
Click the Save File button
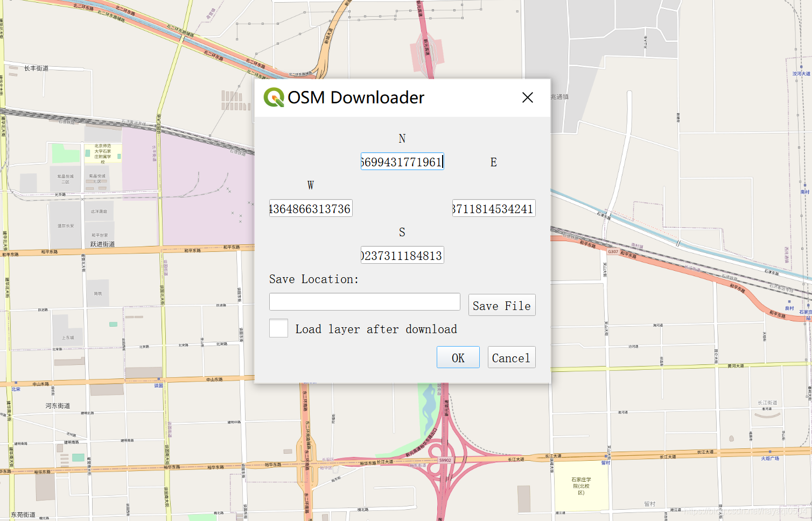(502, 305)
